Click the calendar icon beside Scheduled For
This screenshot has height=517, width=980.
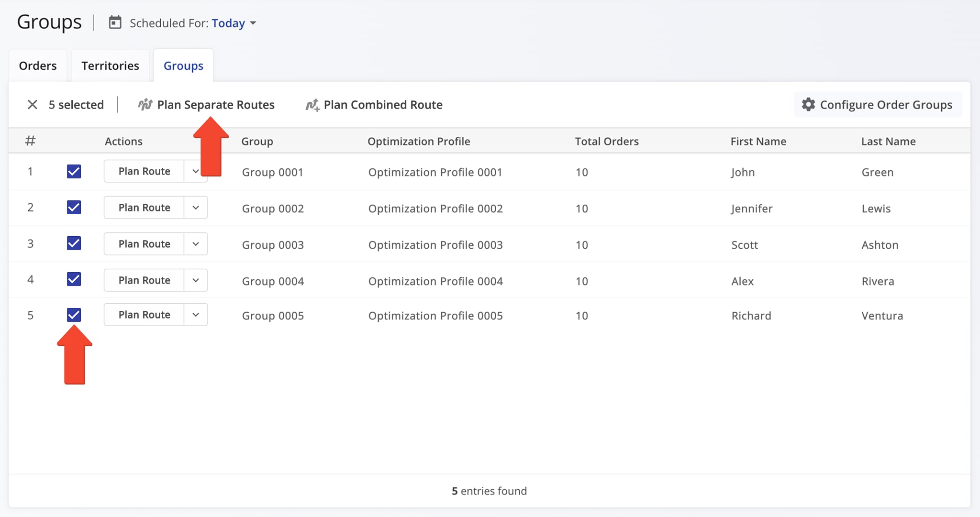[x=115, y=22]
